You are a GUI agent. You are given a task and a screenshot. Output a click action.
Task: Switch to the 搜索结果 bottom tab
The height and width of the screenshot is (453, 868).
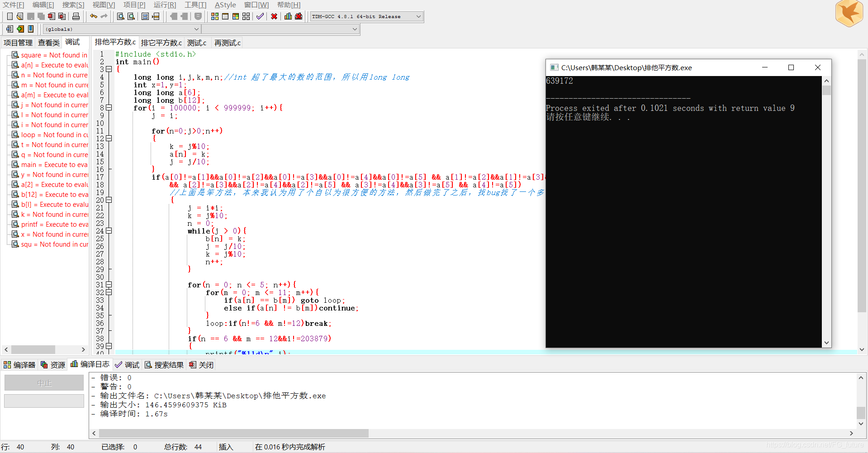(164, 365)
